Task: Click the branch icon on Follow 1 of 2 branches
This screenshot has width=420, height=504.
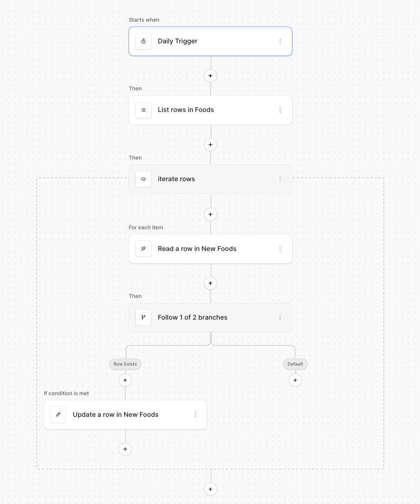Action: click(143, 318)
